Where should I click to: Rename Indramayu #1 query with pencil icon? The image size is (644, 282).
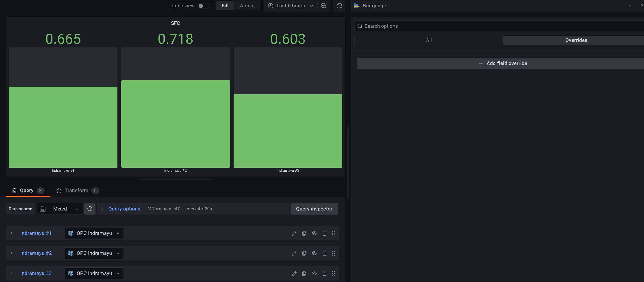[294, 233]
